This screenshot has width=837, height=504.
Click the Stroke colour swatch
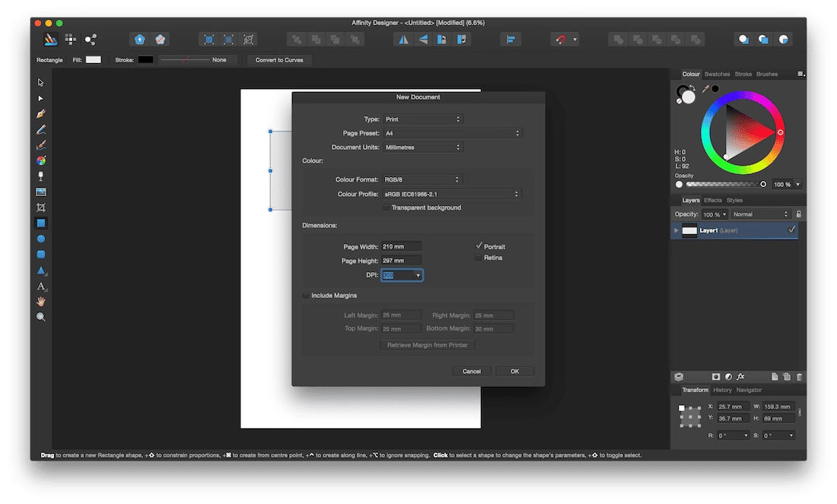click(x=146, y=60)
